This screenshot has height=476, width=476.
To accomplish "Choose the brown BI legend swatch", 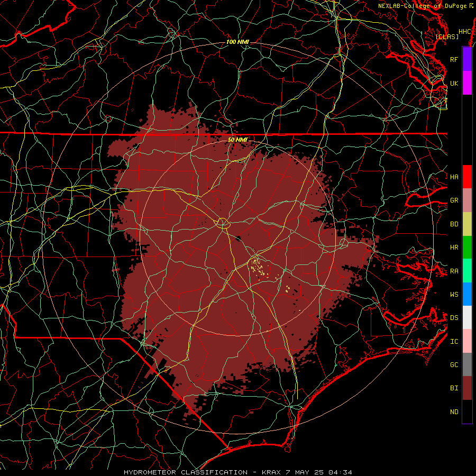I will click(x=467, y=388).
